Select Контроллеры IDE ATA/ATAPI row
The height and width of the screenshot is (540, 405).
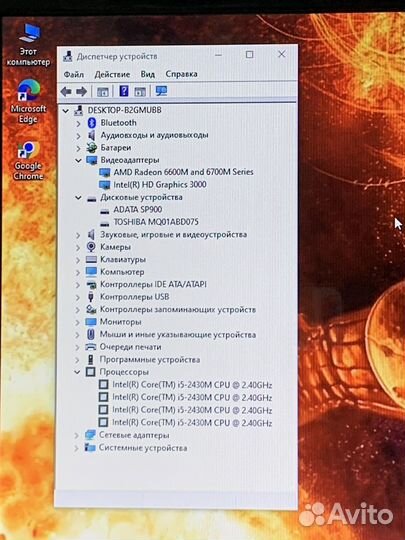point(153,284)
